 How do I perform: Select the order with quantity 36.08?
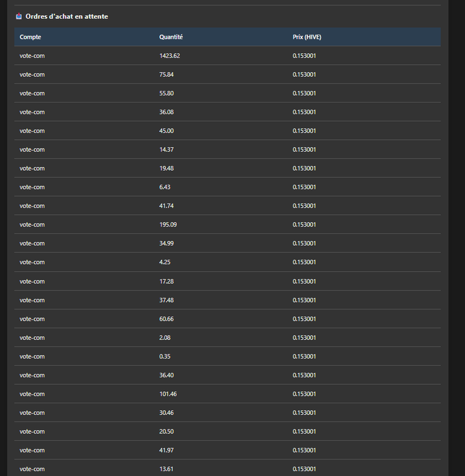click(227, 112)
